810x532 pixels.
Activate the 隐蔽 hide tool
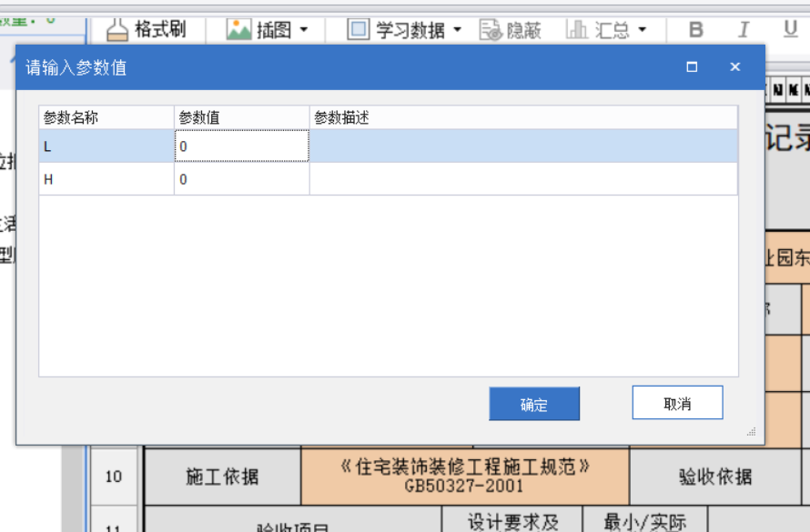click(506, 28)
